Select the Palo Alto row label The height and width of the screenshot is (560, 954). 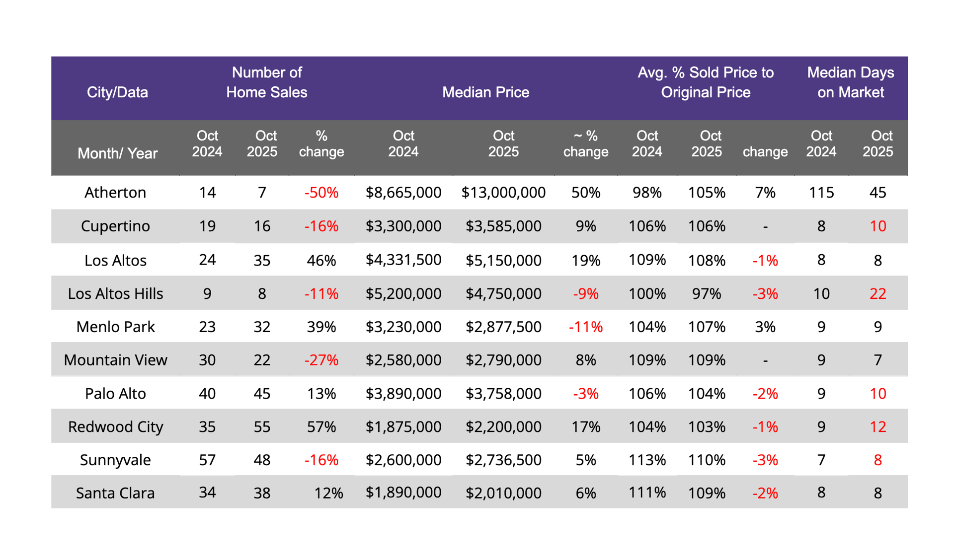click(x=115, y=394)
